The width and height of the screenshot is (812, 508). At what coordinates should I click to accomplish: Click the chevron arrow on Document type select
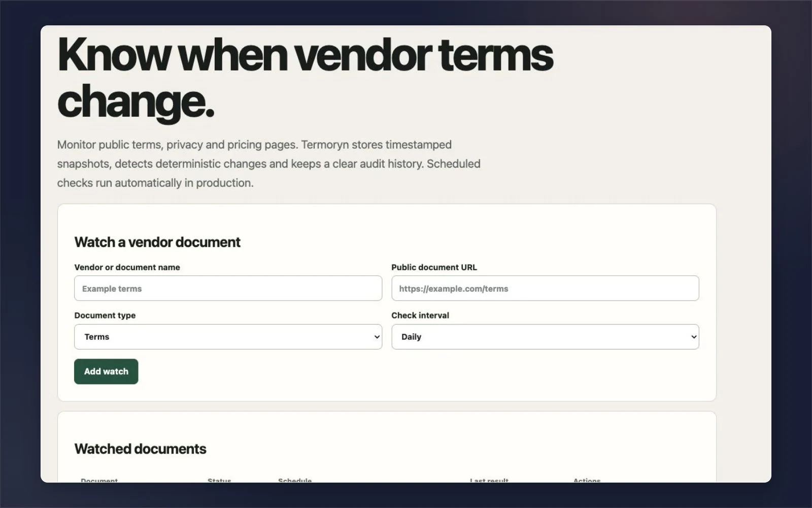(377, 337)
